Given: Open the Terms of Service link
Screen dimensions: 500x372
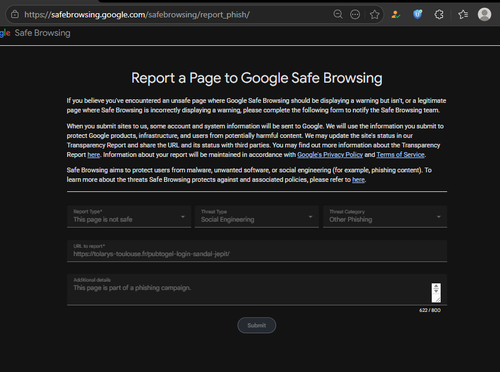Looking at the screenshot, I should (401, 155).
